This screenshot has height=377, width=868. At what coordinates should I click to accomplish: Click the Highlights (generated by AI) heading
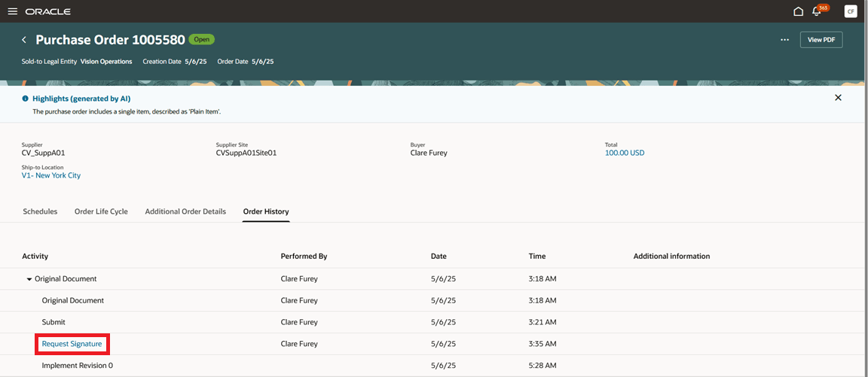click(x=81, y=99)
